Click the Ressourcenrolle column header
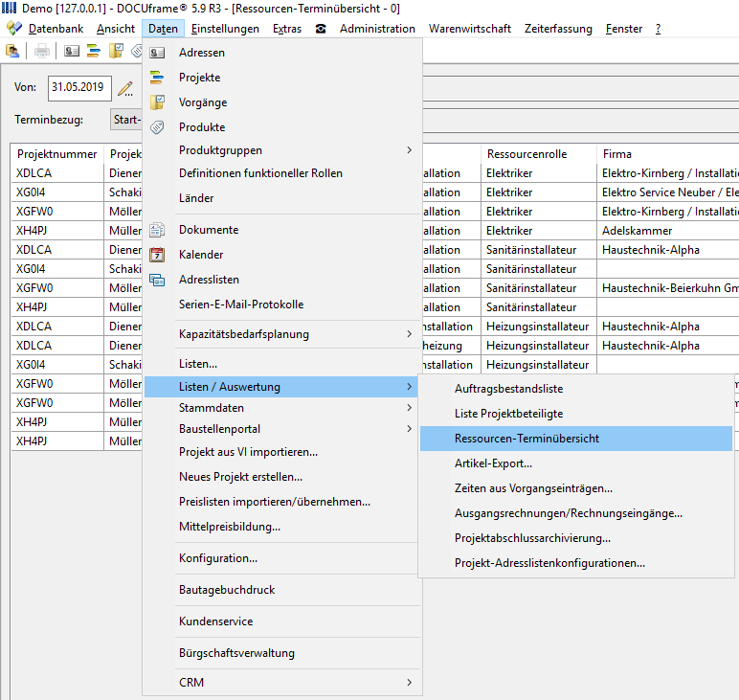Screen dimensions: 739x700 pos(539,154)
